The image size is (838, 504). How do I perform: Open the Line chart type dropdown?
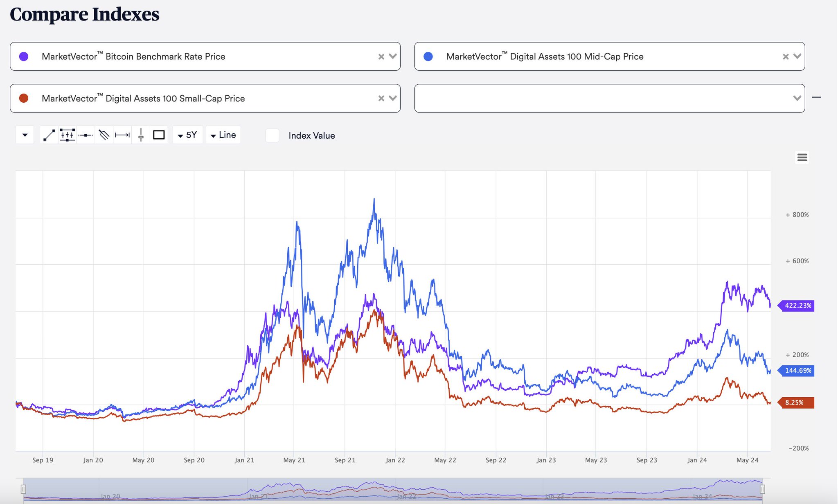pyautogui.click(x=223, y=135)
